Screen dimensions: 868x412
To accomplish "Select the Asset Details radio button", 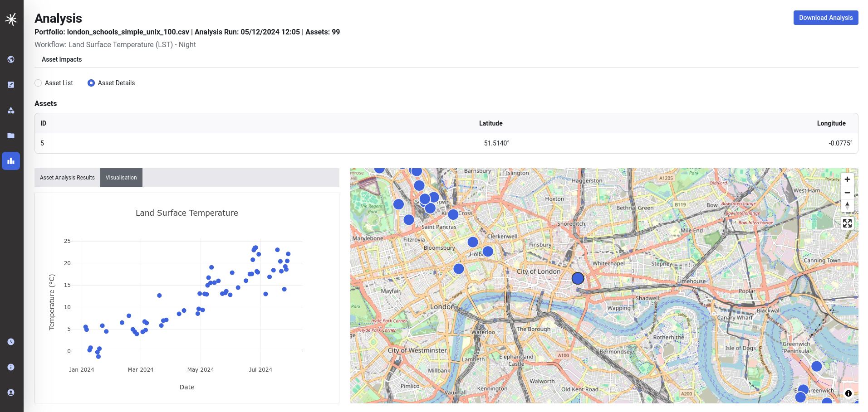I will [x=91, y=83].
